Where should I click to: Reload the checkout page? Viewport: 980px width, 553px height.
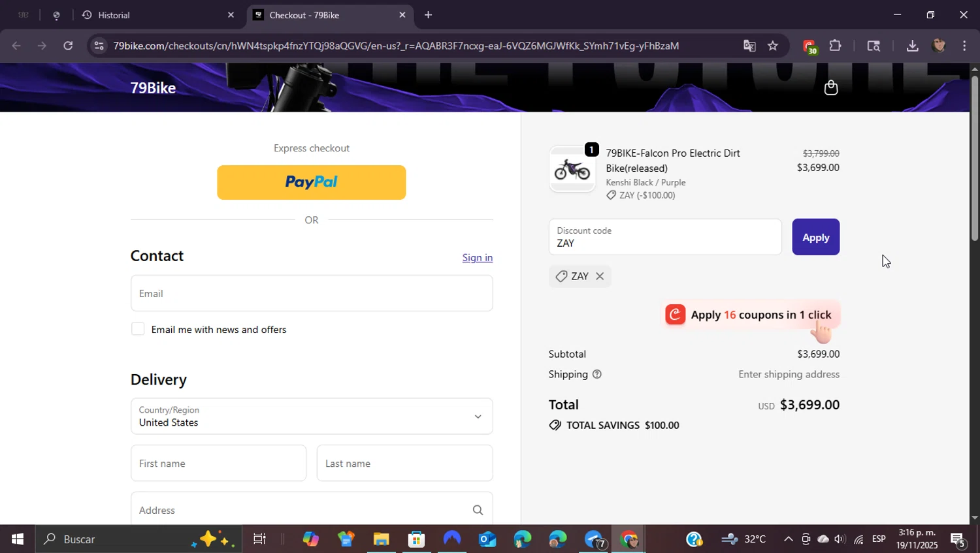point(68,46)
